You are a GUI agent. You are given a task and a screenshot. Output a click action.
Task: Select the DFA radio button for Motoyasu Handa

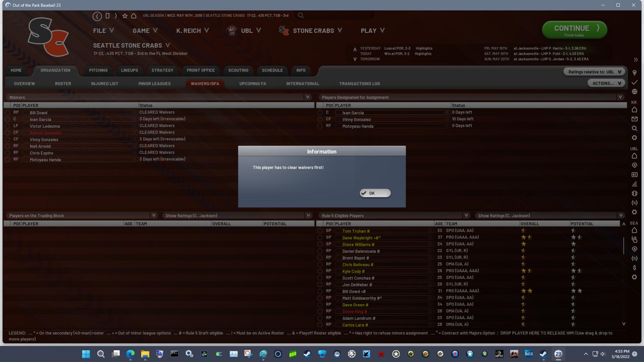tap(320, 126)
